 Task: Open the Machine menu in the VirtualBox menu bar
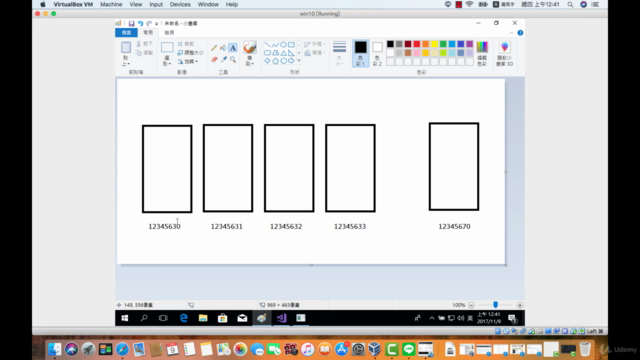(x=111, y=4)
